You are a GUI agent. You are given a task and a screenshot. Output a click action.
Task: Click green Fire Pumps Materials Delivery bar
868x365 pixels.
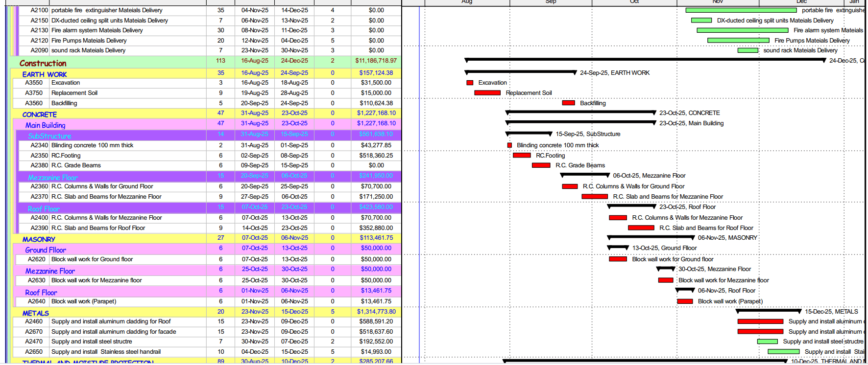(x=738, y=41)
